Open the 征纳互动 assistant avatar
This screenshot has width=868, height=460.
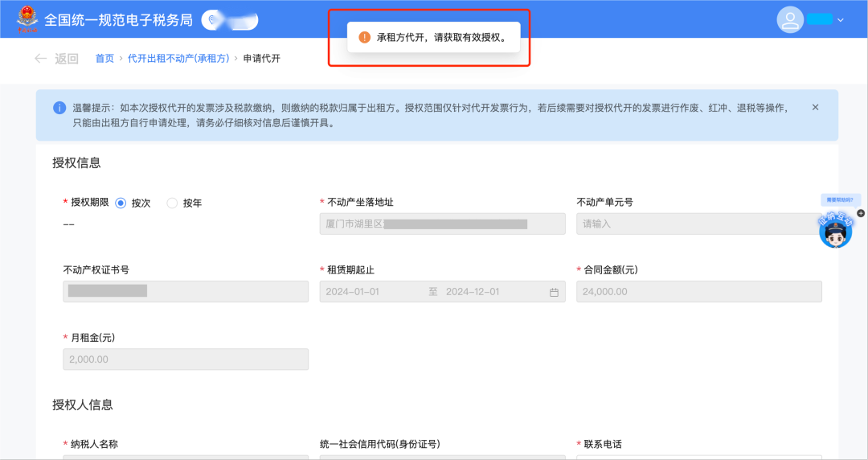point(835,229)
